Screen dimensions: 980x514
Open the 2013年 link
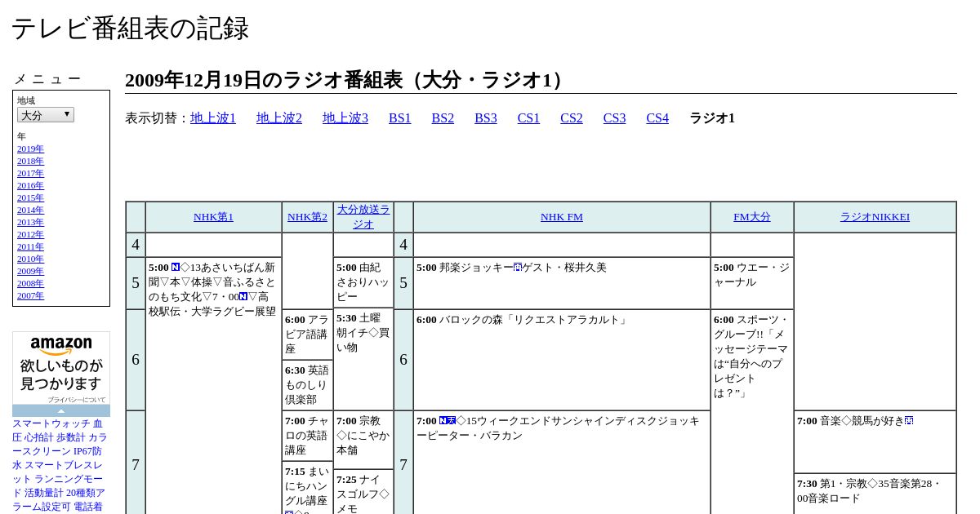[30, 223]
